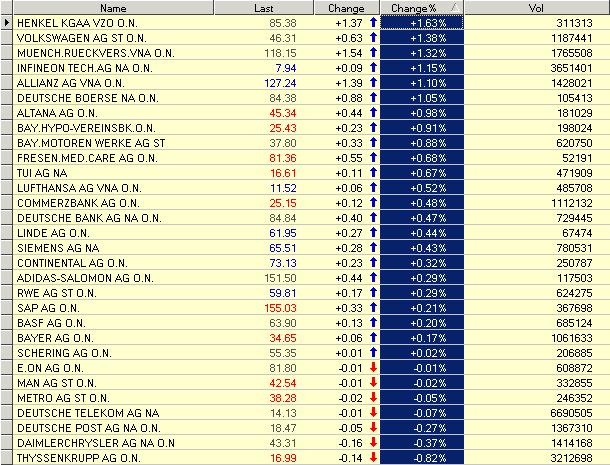The width and height of the screenshot is (610, 465).
Task: Click the up arrow in BASF row
Action: [x=373, y=323]
